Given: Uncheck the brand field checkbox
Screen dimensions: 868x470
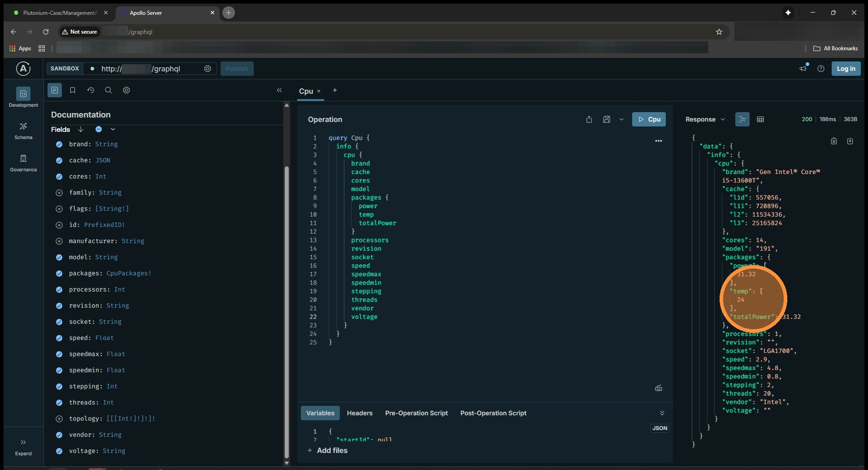Looking at the screenshot, I should click(x=59, y=144).
